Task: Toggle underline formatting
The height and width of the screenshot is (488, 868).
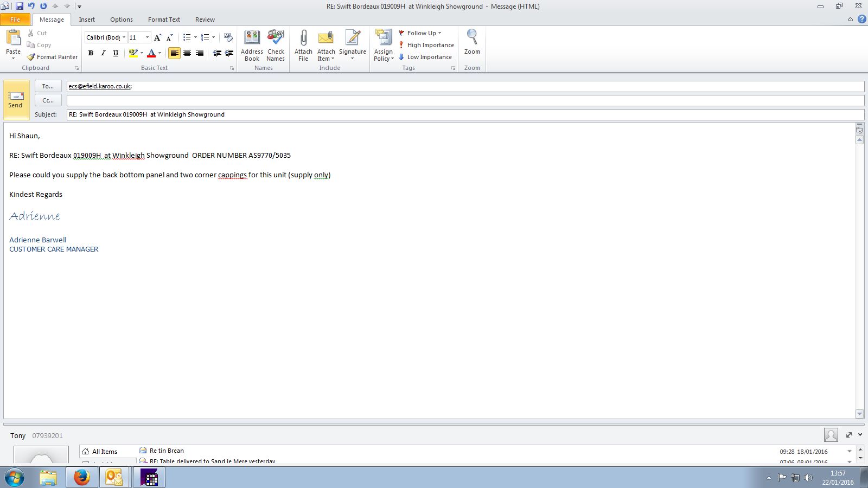Action: 116,53
